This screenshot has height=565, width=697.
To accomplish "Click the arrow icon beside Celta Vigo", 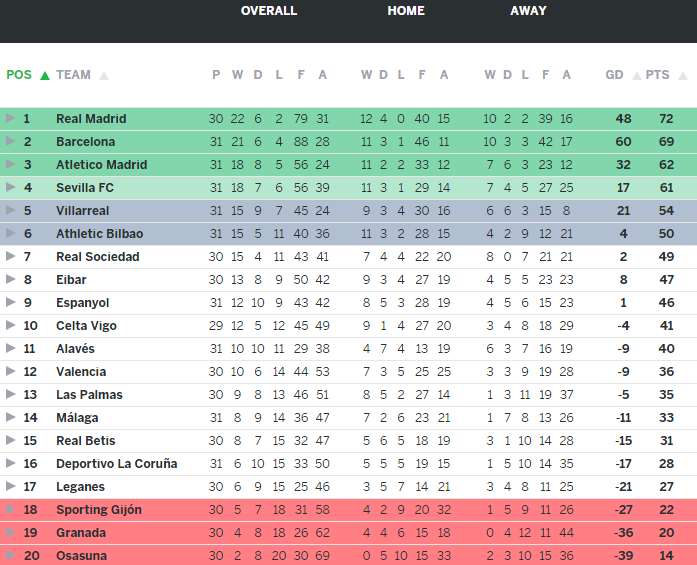I will click(10, 326).
